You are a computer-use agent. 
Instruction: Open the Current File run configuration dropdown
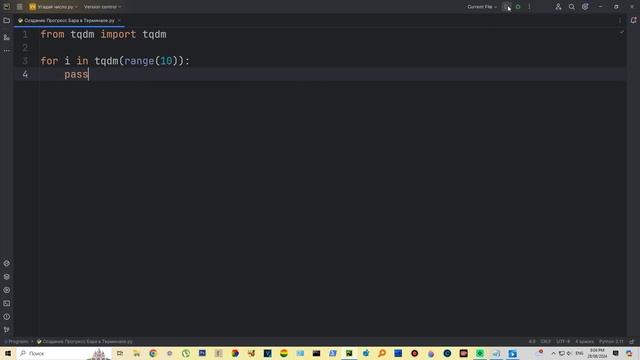[x=482, y=7]
